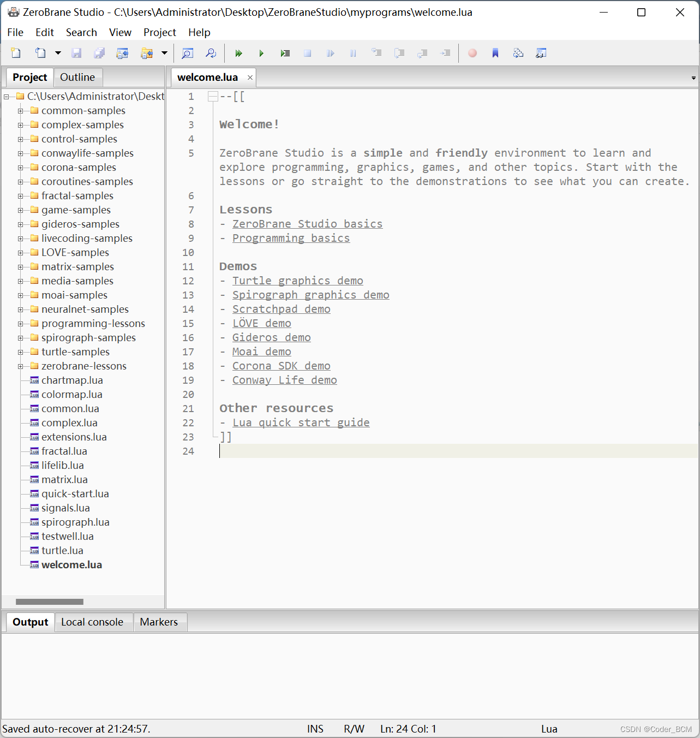This screenshot has height=738, width=700.
Task: Click the double green arrow run icon
Action: 238,53
